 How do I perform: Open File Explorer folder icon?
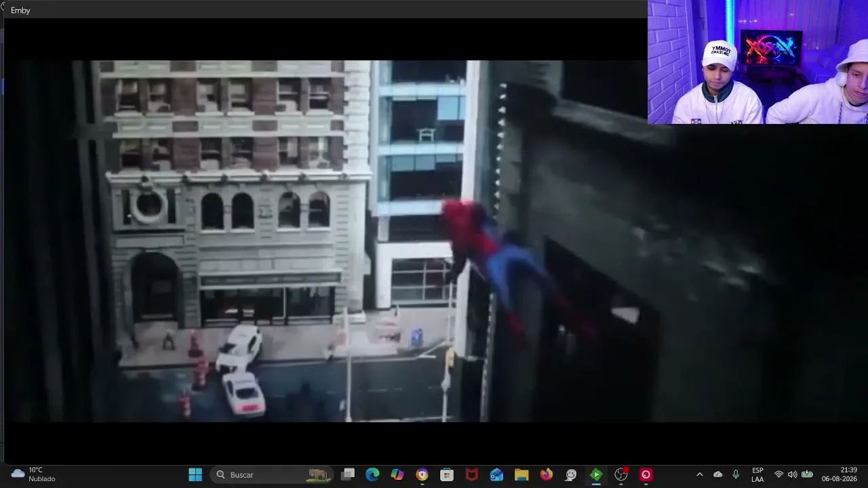click(521, 474)
